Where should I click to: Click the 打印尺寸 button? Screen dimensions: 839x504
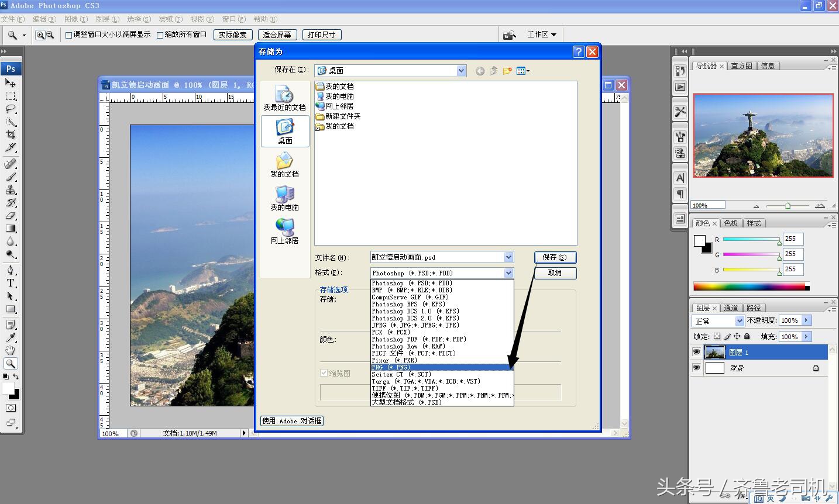point(322,35)
